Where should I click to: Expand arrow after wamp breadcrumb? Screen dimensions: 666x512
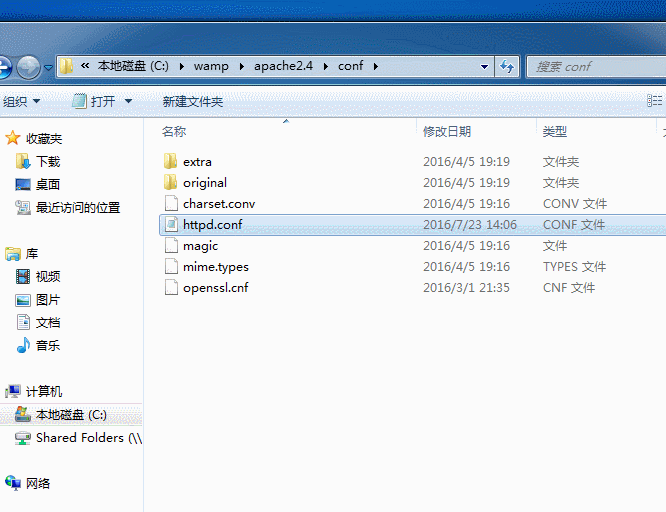[241, 66]
